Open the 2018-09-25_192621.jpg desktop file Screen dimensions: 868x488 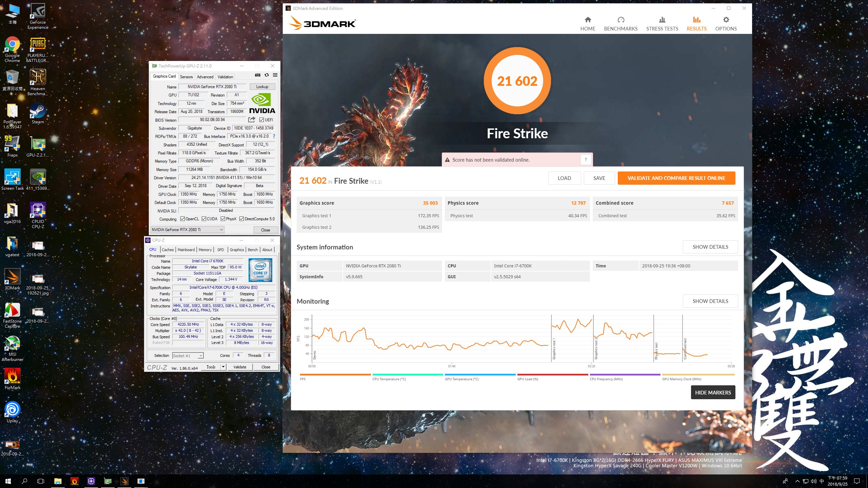[x=38, y=285]
